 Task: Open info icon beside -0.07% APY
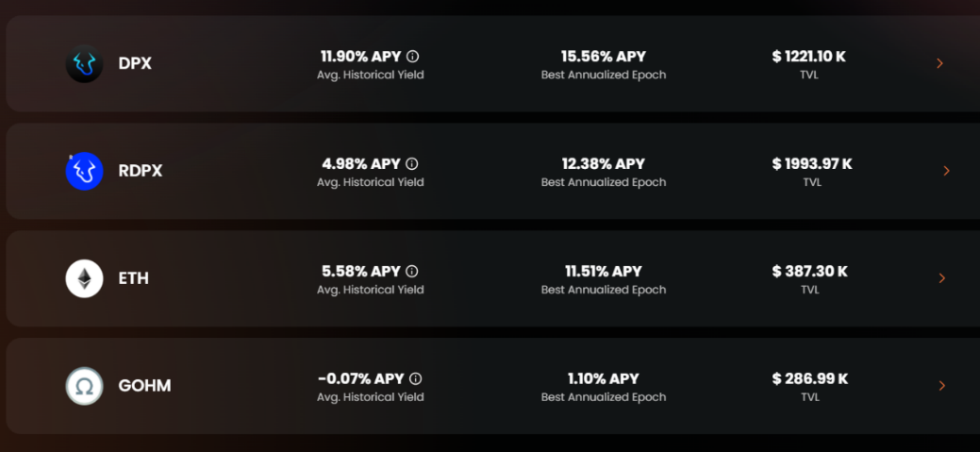416,378
